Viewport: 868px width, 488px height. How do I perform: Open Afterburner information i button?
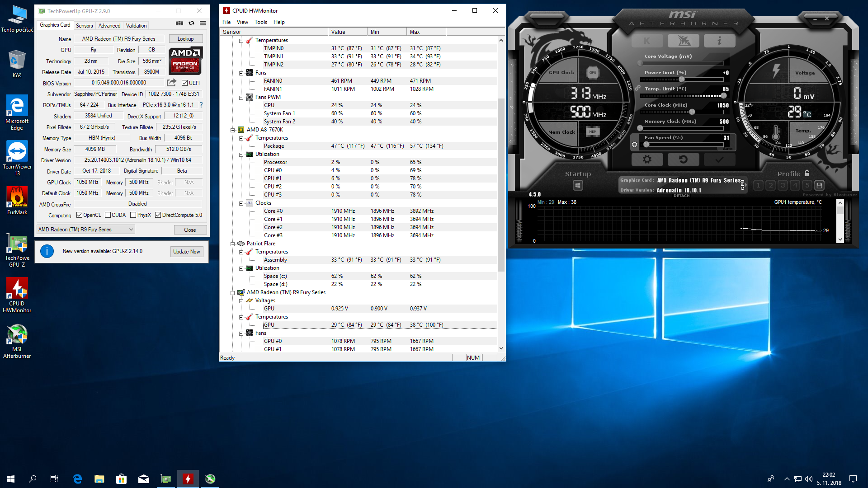point(719,41)
